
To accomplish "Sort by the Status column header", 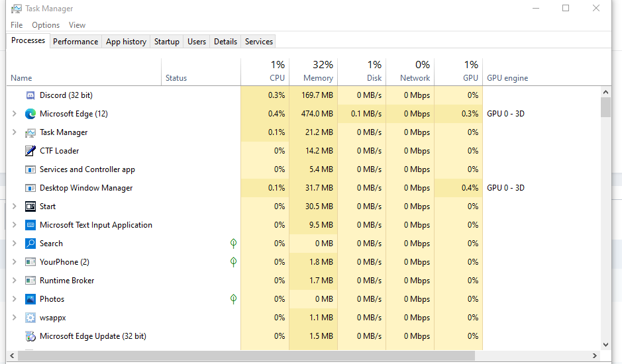I will [201, 71].
